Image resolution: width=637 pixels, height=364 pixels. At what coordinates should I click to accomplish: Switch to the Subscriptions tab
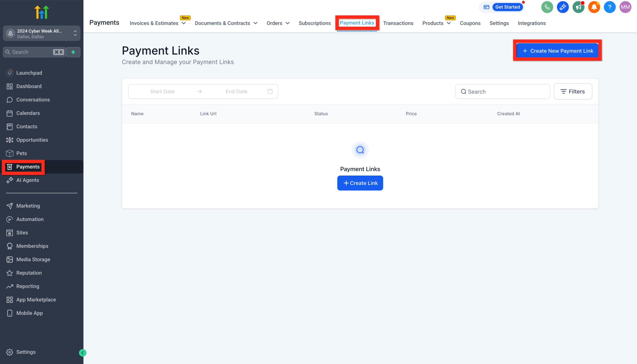point(315,23)
